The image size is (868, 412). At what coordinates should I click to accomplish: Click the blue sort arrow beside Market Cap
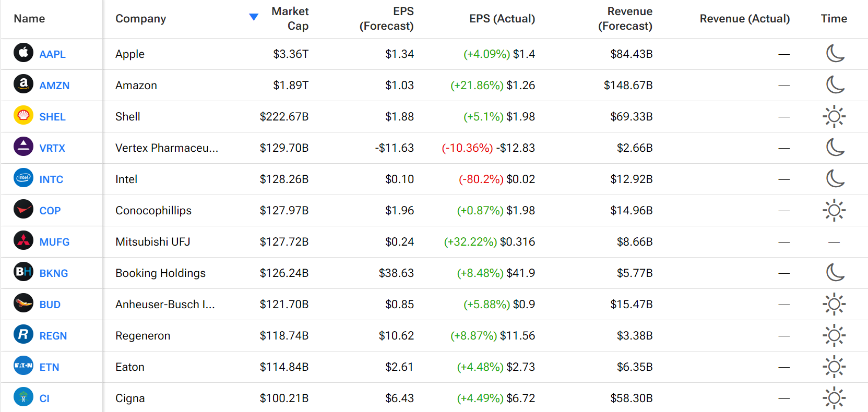(x=254, y=17)
